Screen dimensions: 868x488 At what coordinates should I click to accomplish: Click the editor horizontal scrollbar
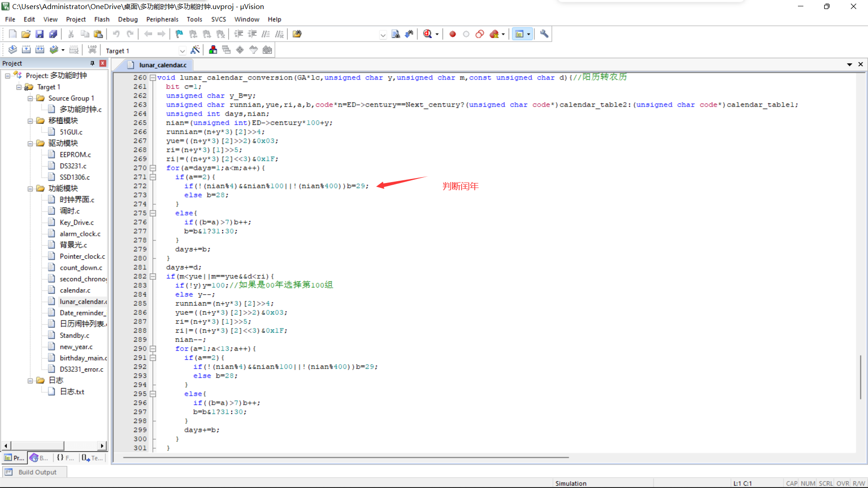click(x=346, y=457)
